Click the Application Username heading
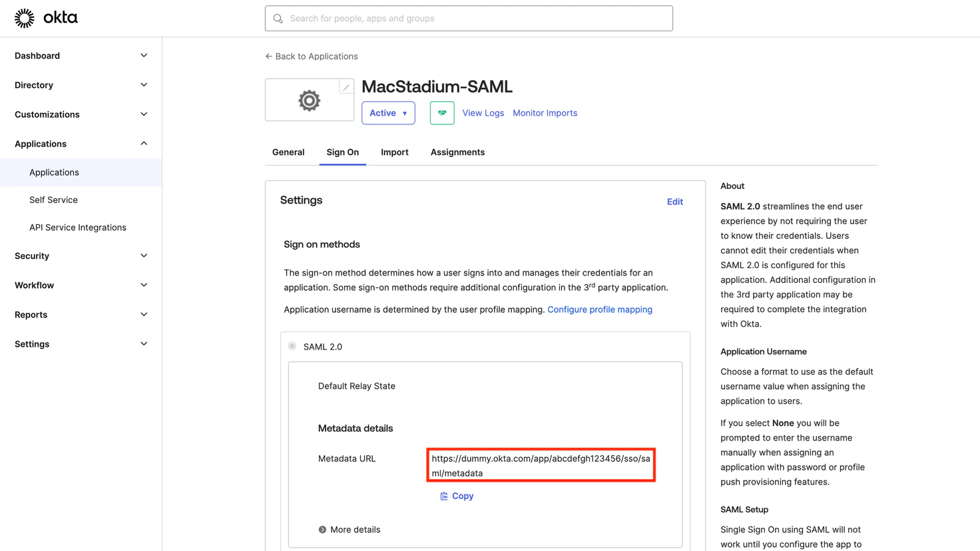Image resolution: width=980 pixels, height=551 pixels. (x=764, y=351)
